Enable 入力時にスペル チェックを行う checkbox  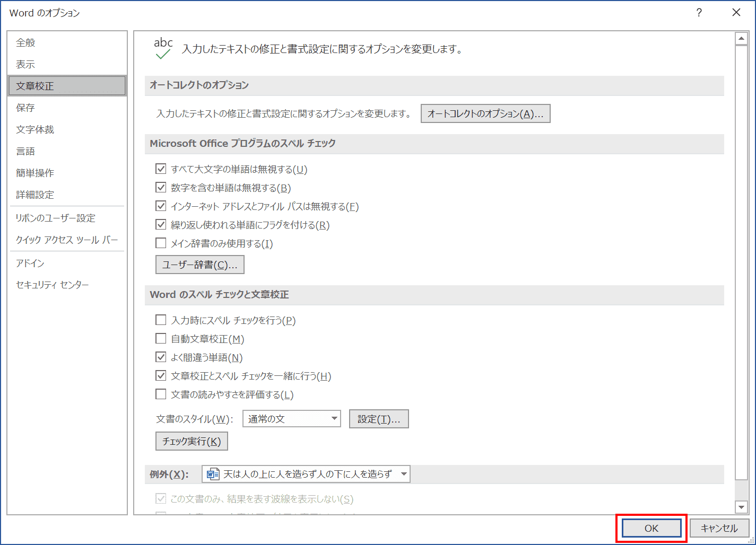161,320
